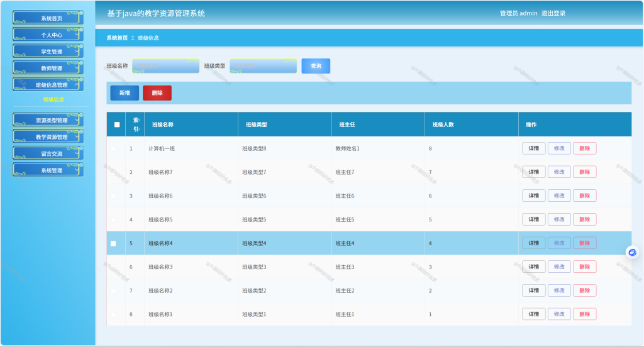Screen dimensions: 644x347
Task: Expand 留言交流 sidebar menu
Action: coord(48,153)
